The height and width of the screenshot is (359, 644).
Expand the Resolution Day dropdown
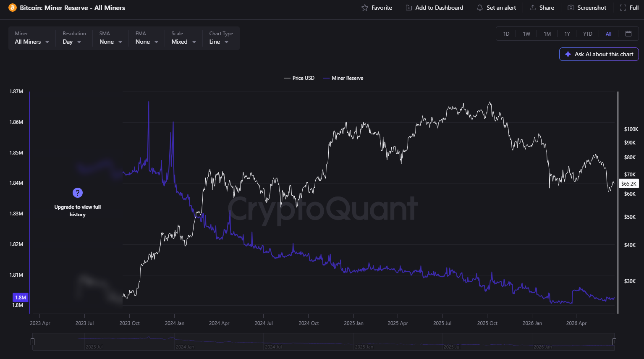[x=74, y=38]
